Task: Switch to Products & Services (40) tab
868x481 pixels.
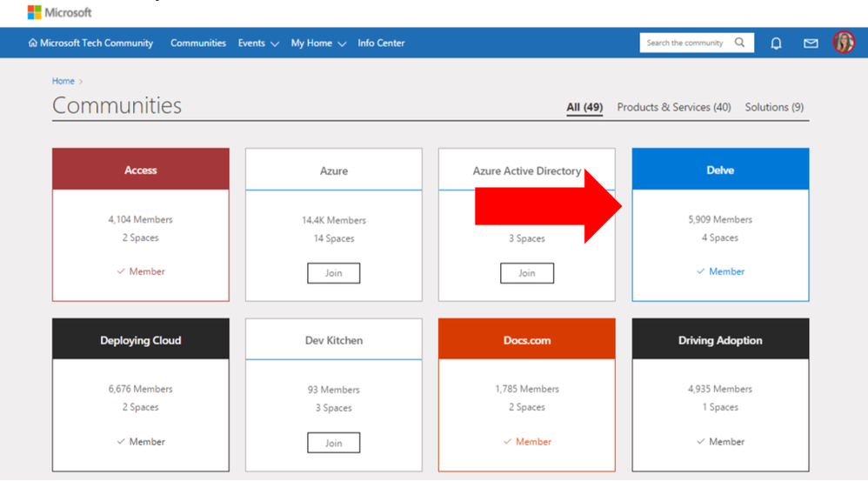Action: point(674,107)
